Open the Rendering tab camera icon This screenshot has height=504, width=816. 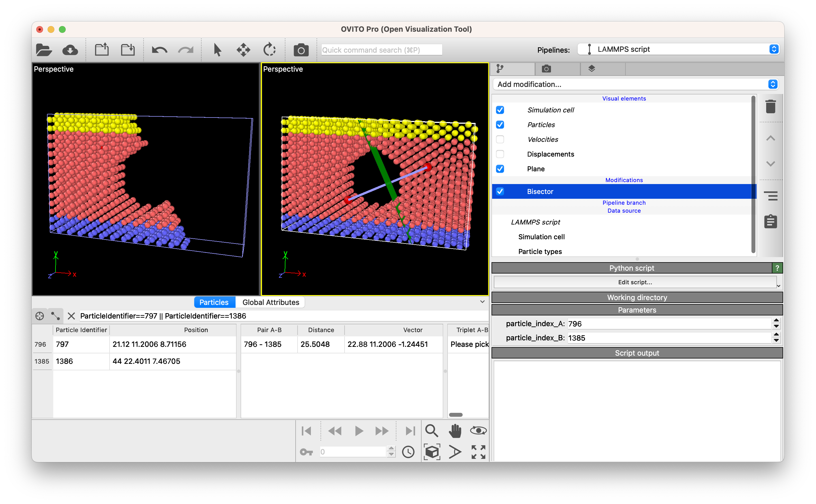(546, 69)
